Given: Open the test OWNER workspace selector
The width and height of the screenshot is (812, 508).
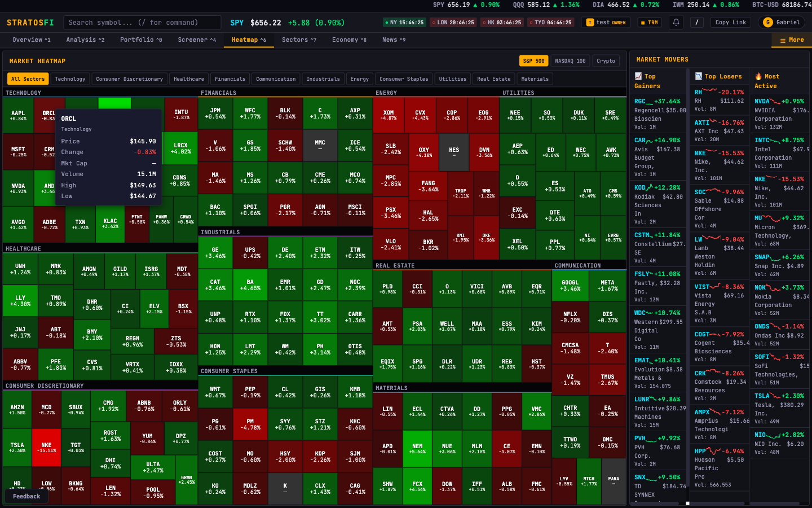Looking at the screenshot, I should point(606,23).
